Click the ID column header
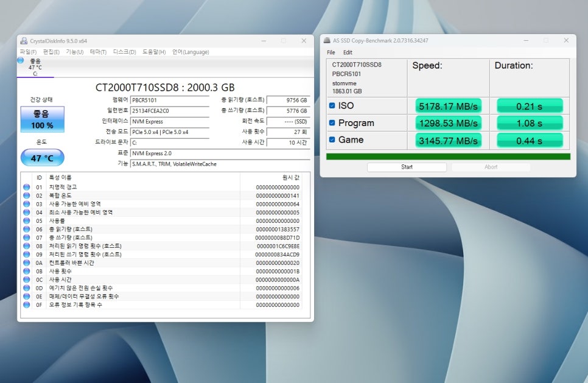The image size is (588, 383). click(39, 177)
